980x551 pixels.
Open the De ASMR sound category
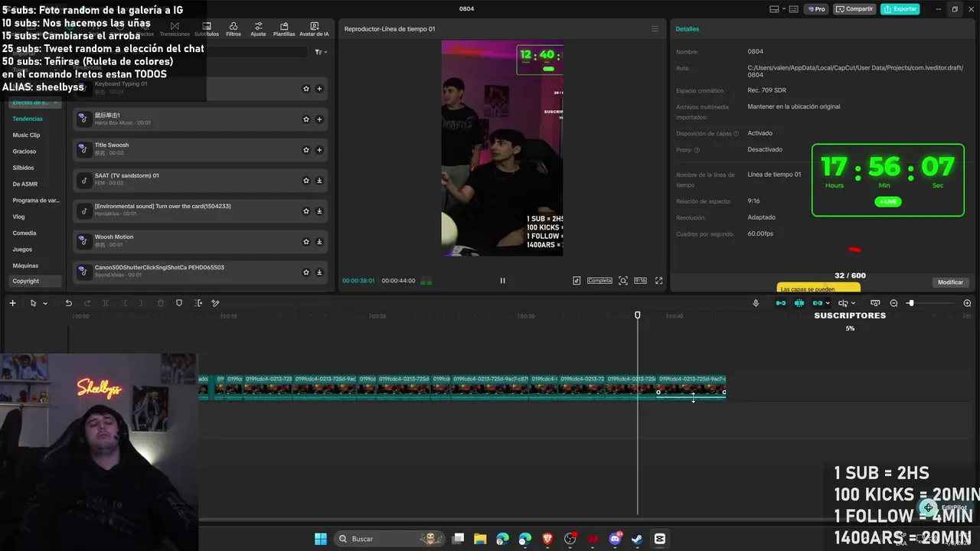click(x=24, y=184)
